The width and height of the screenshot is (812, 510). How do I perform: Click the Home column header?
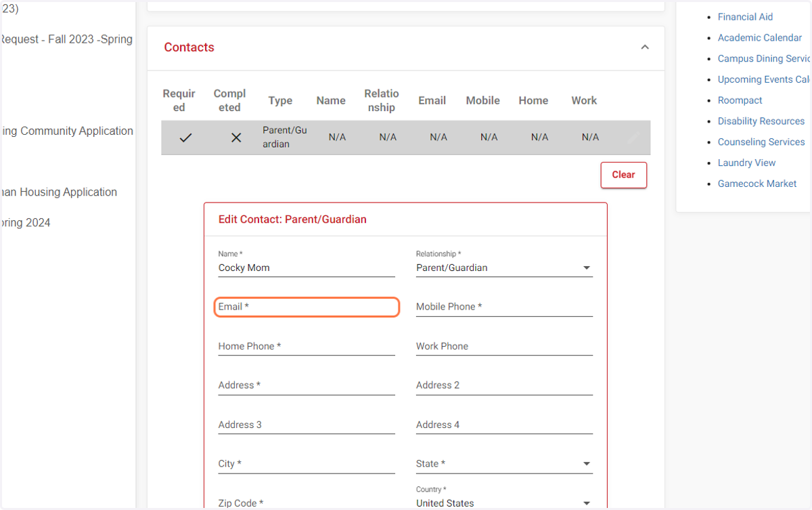coord(533,100)
